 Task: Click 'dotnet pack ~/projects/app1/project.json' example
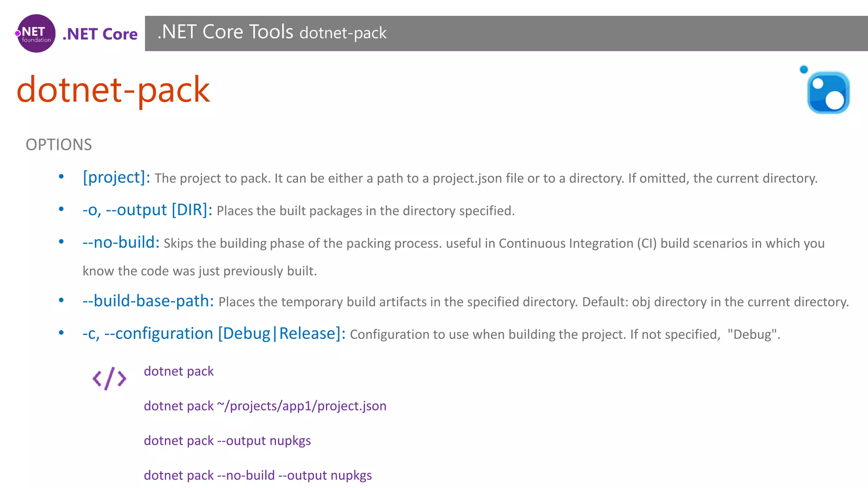coord(265,406)
